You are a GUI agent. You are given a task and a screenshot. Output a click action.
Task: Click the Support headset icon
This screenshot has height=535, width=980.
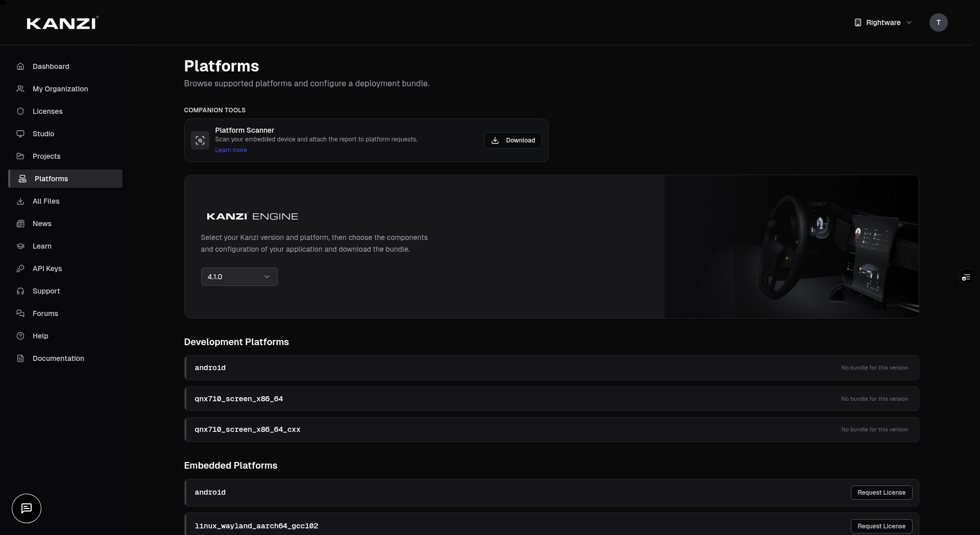pos(20,291)
